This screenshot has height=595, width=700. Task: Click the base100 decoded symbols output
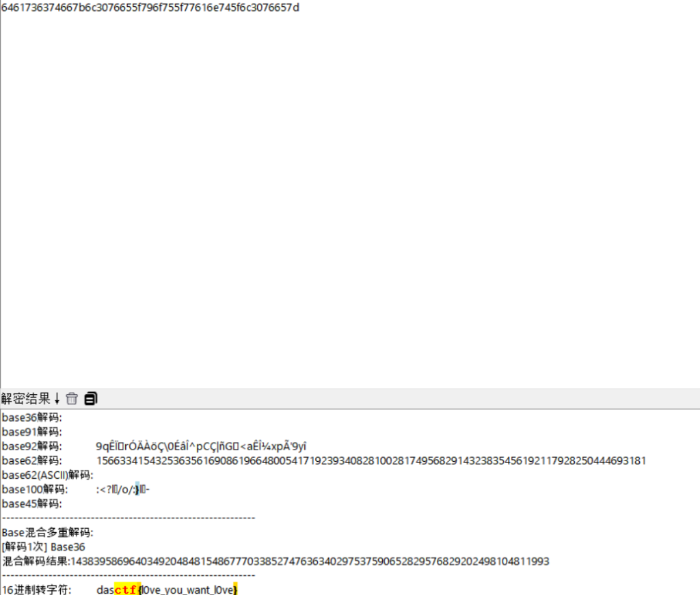(123, 489)
